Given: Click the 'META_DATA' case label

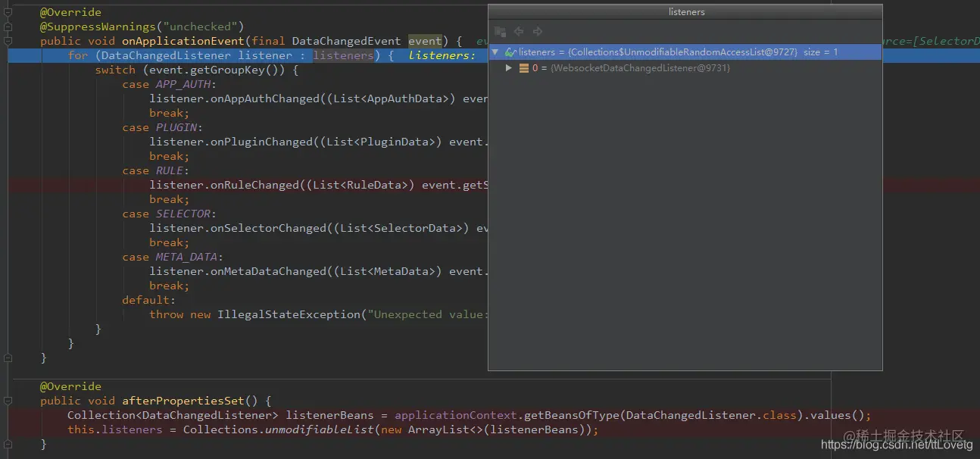Looking at the screenshot, I should 186,257.
